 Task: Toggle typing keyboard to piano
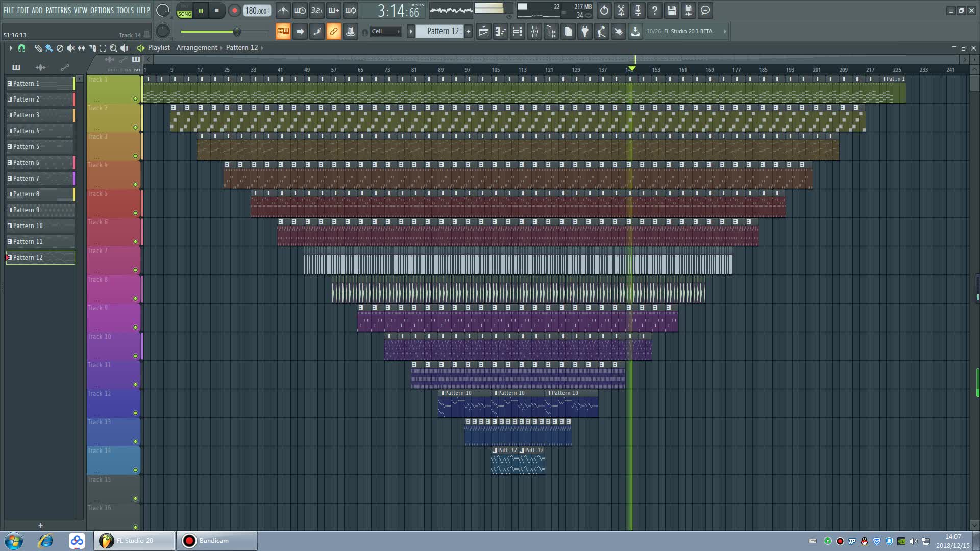click(283, 32)
